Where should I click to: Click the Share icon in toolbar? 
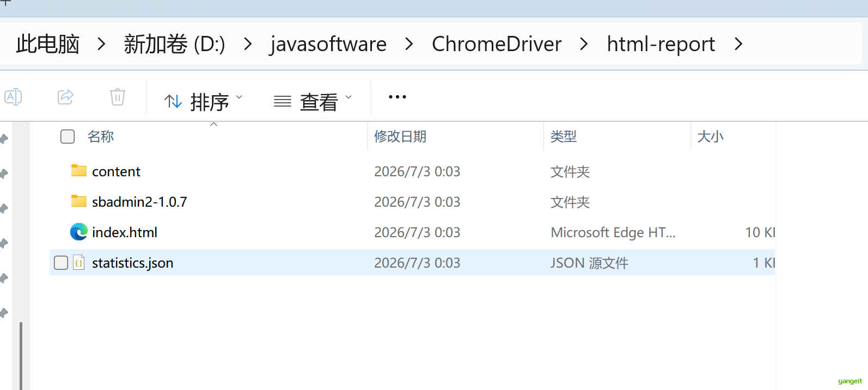pos(65,97)
